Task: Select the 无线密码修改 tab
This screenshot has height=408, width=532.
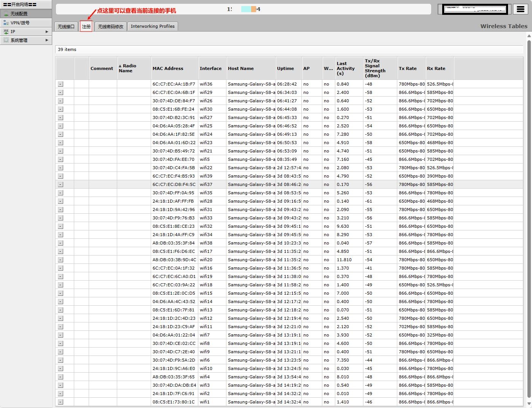Action: (x=110, y=27)
